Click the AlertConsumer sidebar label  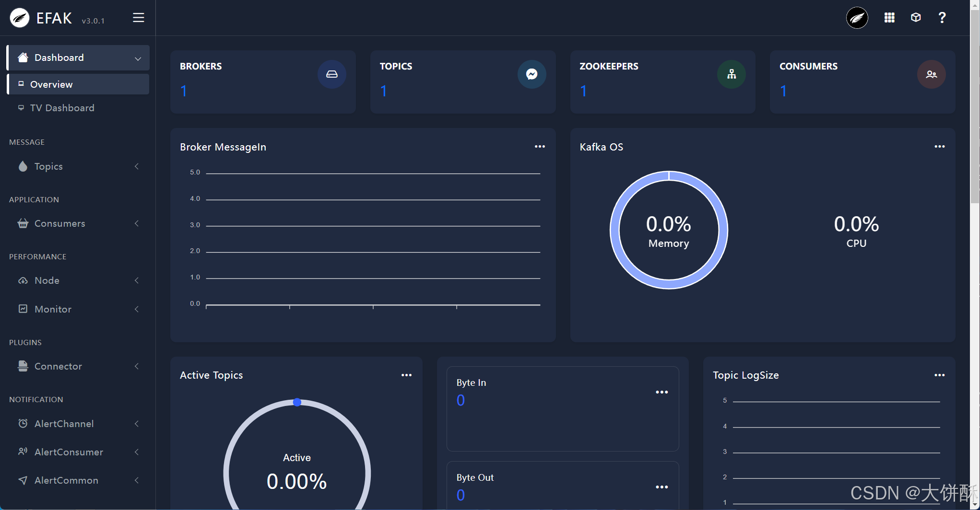click(x=69, y=452)
